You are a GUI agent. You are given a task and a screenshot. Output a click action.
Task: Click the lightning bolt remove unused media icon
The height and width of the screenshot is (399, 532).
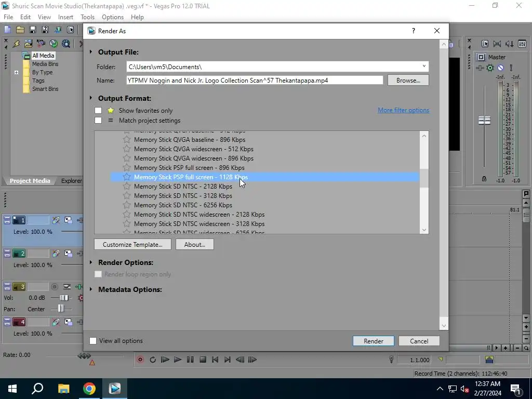[x=16, y=44]
